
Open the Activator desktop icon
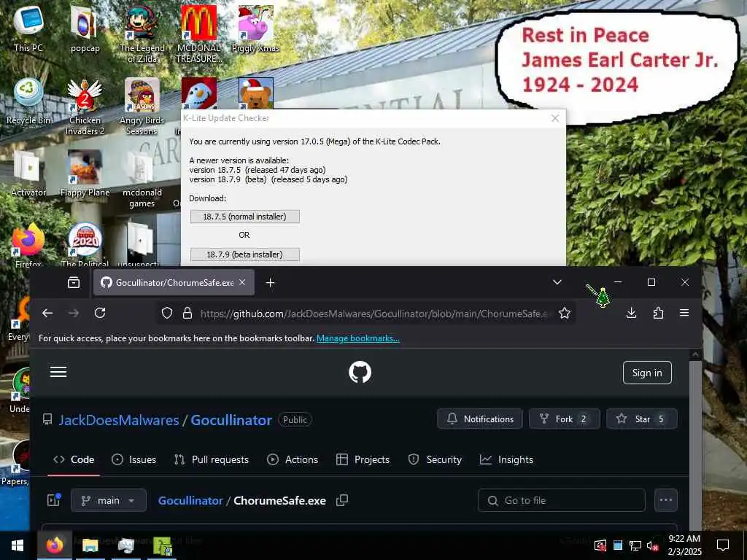pos(28,174)
